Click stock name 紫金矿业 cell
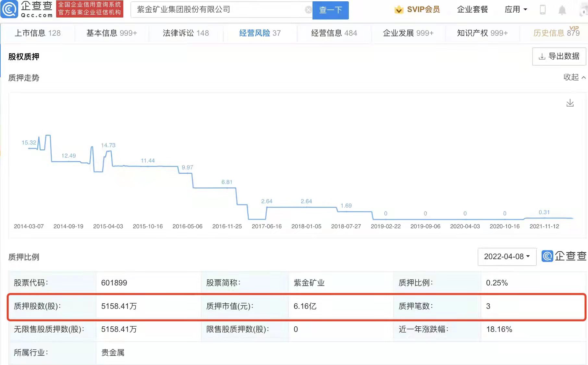Image resolution: width=588 pixels, height=365 pixels. (309, 283)
